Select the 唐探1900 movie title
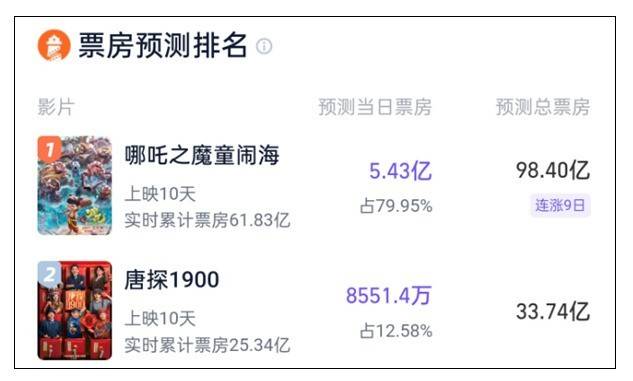This screenshot has width=633, height=381. click(172, 280)
